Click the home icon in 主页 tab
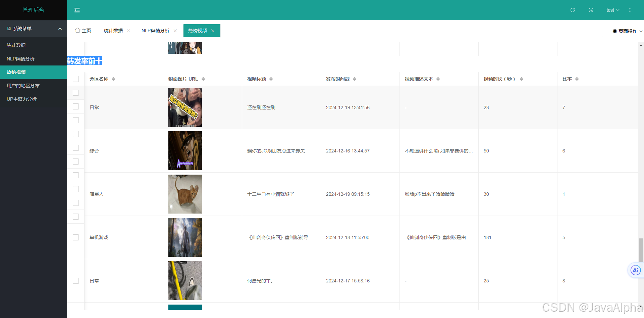The width and height of the screenshot is (644, 318). (x=78, y=30)
